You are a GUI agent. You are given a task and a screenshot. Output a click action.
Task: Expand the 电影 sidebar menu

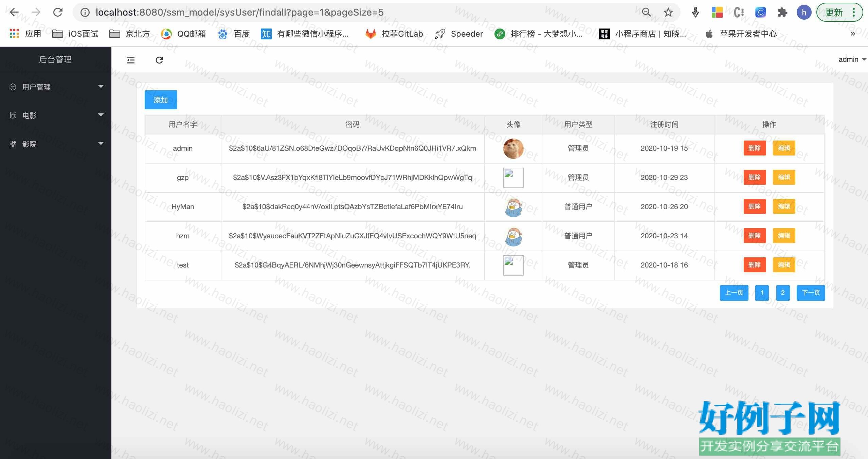[x=55, y=115]
